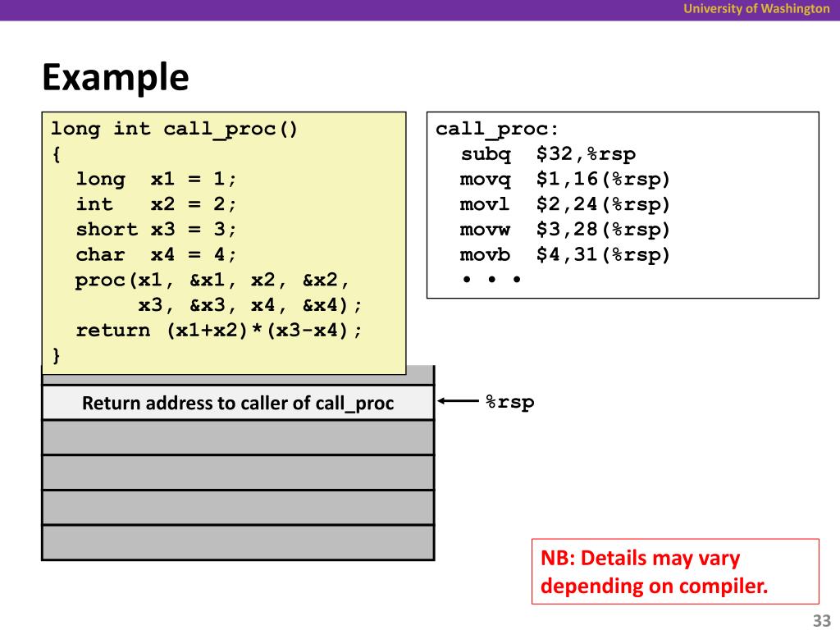Select the 'movw $3,28(%rsp)' instruction
840x630 pixels.
click(565, 230)
